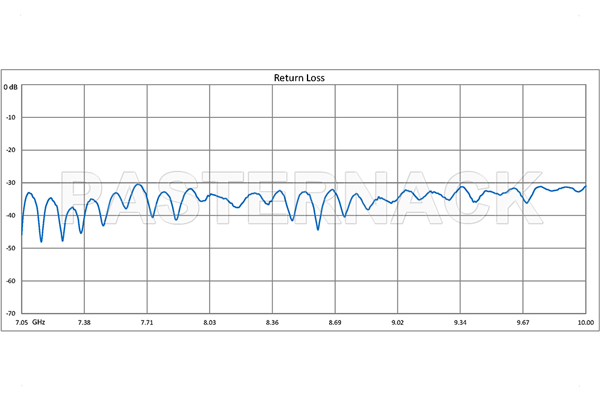Select the 9.34 x-axis label
The image size is (600, 400).
point(460,323)
